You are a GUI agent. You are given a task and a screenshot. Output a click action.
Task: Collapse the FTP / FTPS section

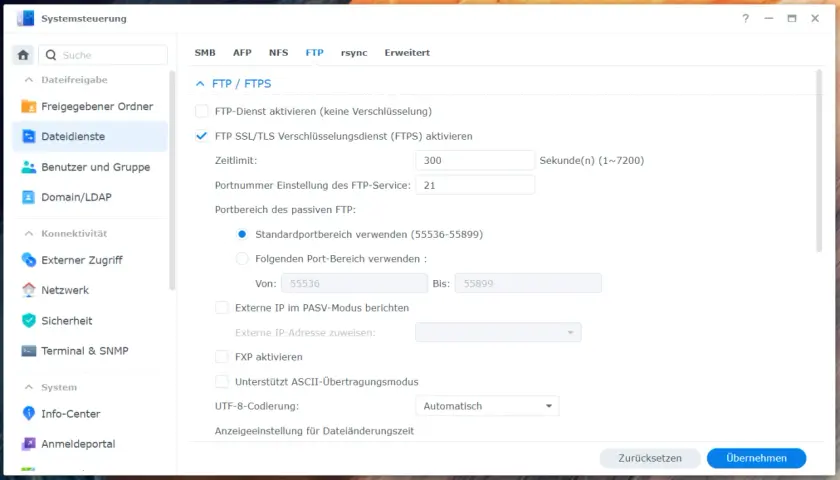200,84
